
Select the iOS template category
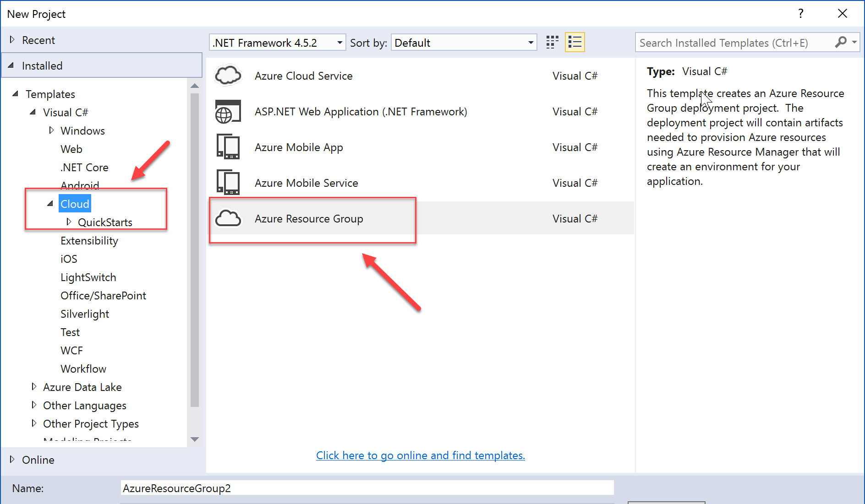69,259
